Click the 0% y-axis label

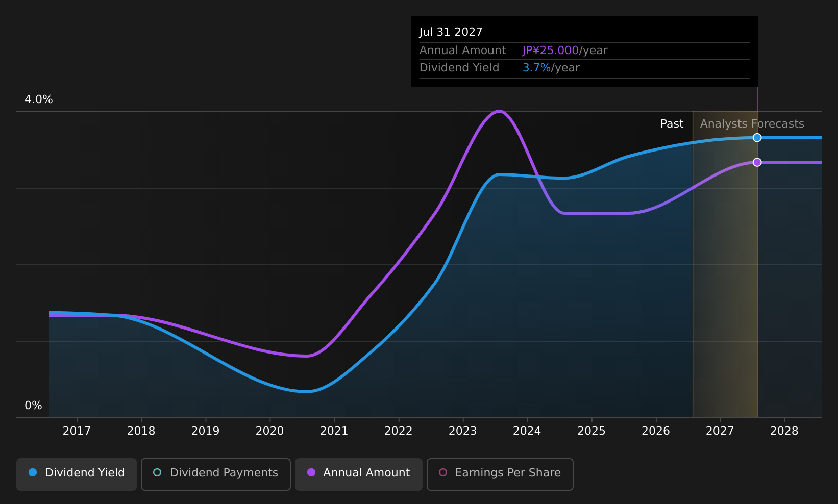[x=33, y=406]
